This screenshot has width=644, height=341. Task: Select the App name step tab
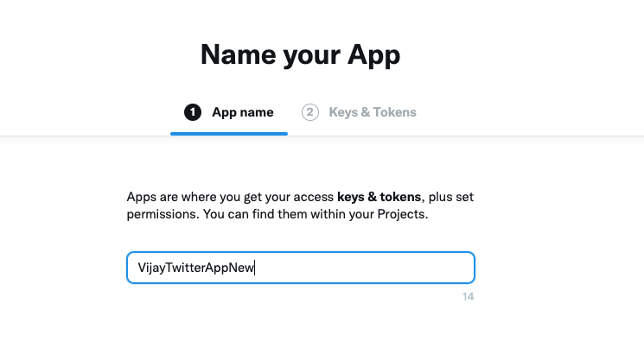(229, 112)
